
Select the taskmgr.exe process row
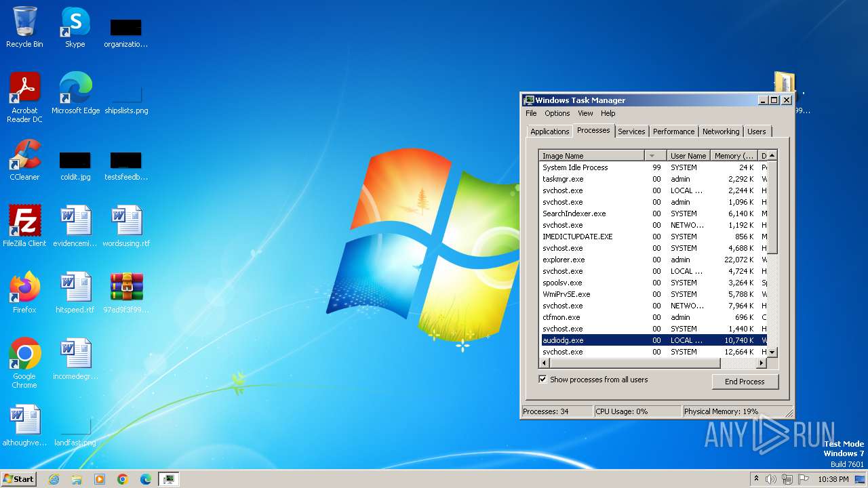tap(653, 179)
